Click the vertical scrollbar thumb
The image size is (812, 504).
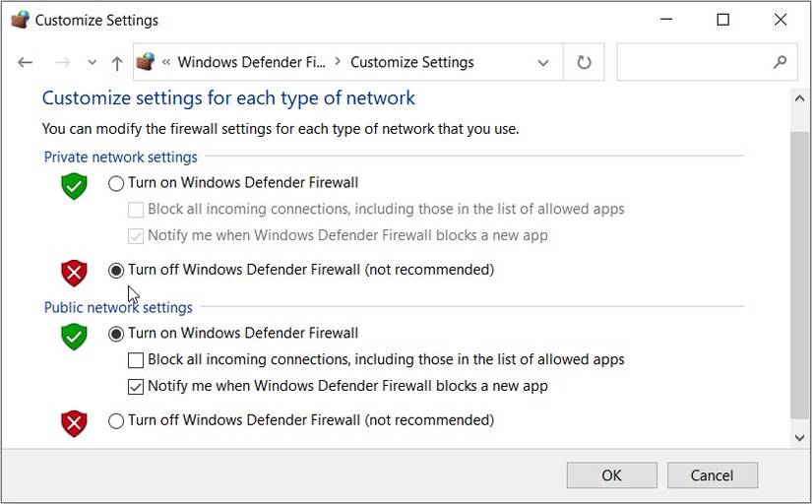[799, 275]
